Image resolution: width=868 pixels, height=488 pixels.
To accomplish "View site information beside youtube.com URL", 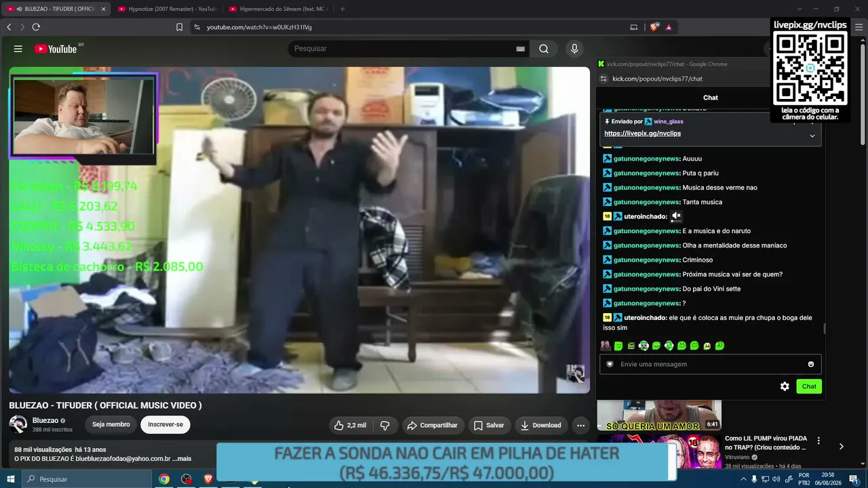I will [197, 27].
